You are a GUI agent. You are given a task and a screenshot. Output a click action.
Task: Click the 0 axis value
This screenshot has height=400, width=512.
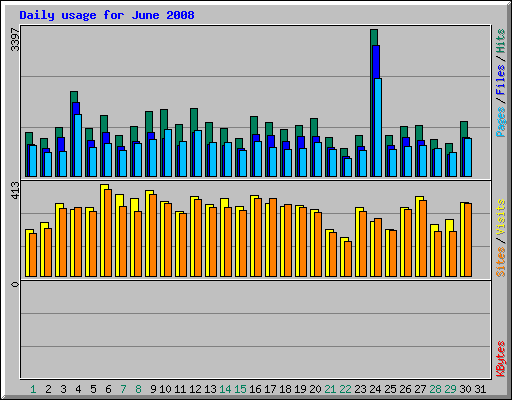tap(15, 284)
